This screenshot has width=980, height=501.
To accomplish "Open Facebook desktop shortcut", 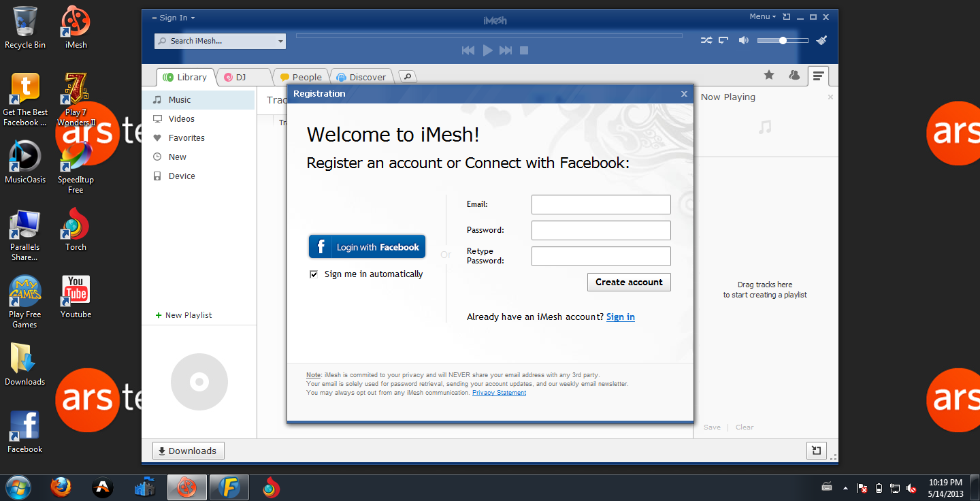I will click(25, 432).
